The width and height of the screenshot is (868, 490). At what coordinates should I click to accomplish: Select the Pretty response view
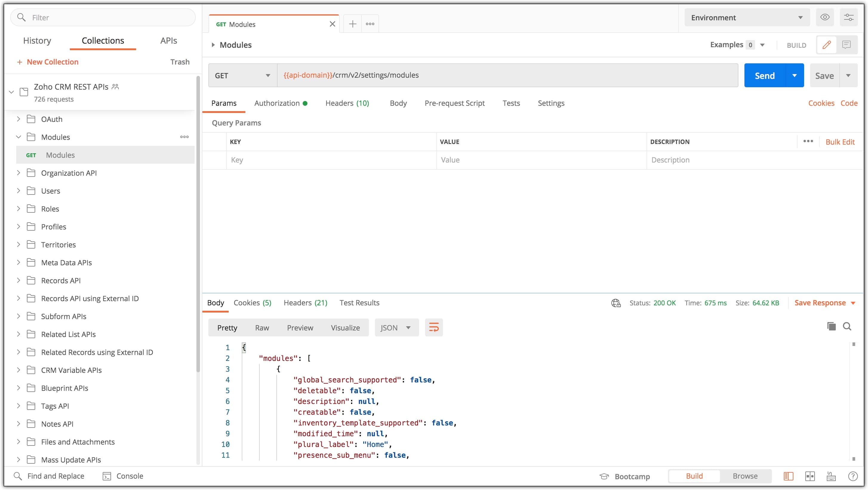tap(227, 327)
